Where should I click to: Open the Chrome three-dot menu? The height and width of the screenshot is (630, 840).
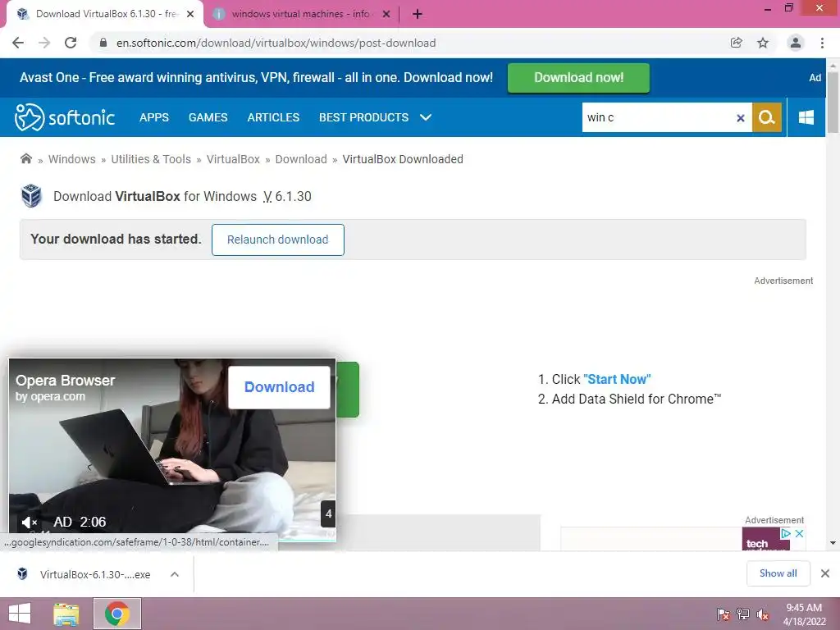[x=822, y=43]
